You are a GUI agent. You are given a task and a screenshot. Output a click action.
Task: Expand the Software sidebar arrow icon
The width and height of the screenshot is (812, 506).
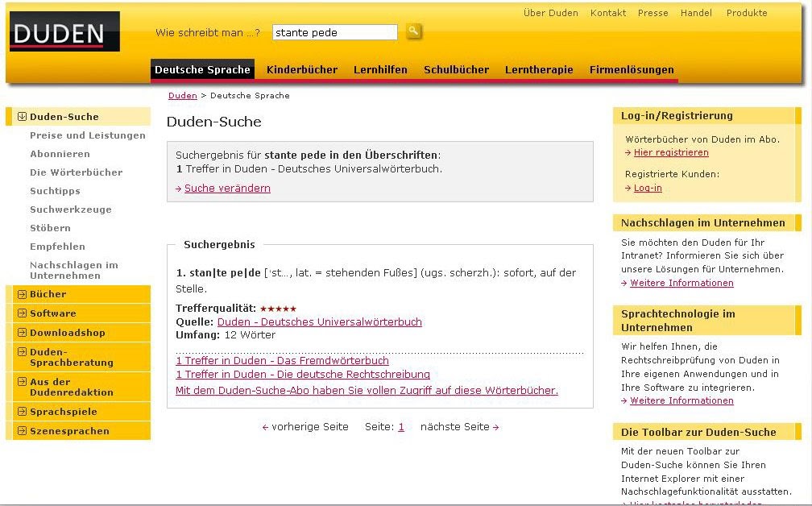(x=22, y=313)
